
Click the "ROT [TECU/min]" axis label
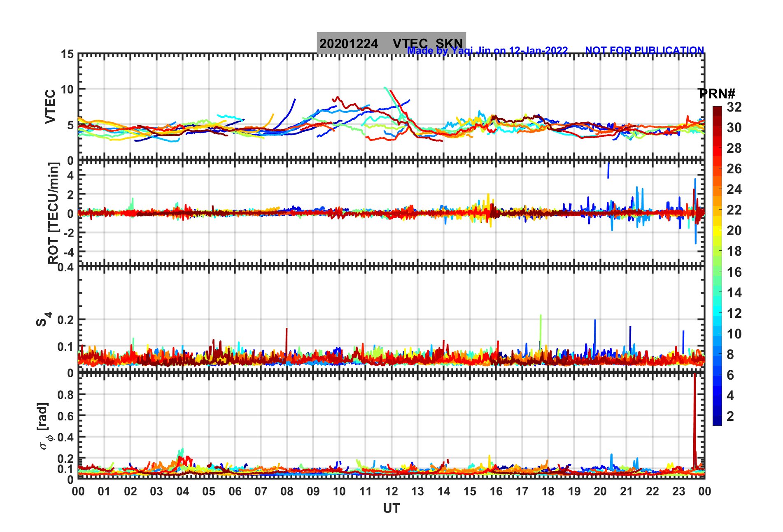53,213
